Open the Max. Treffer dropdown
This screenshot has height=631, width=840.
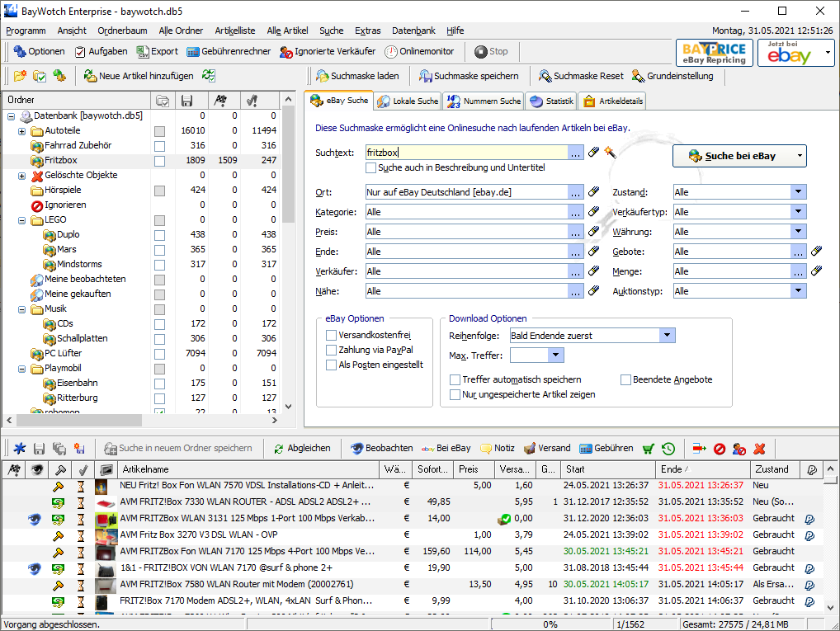click(x=555, y=356)
